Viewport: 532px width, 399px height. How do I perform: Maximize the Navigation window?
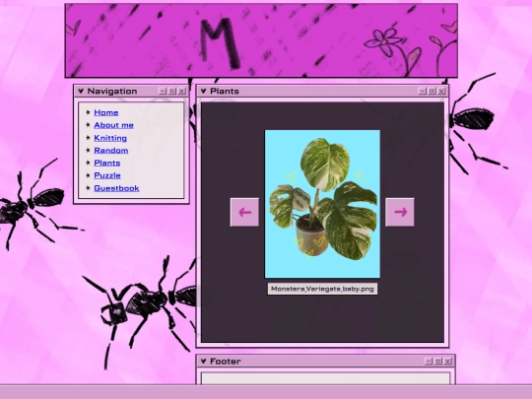172,91
